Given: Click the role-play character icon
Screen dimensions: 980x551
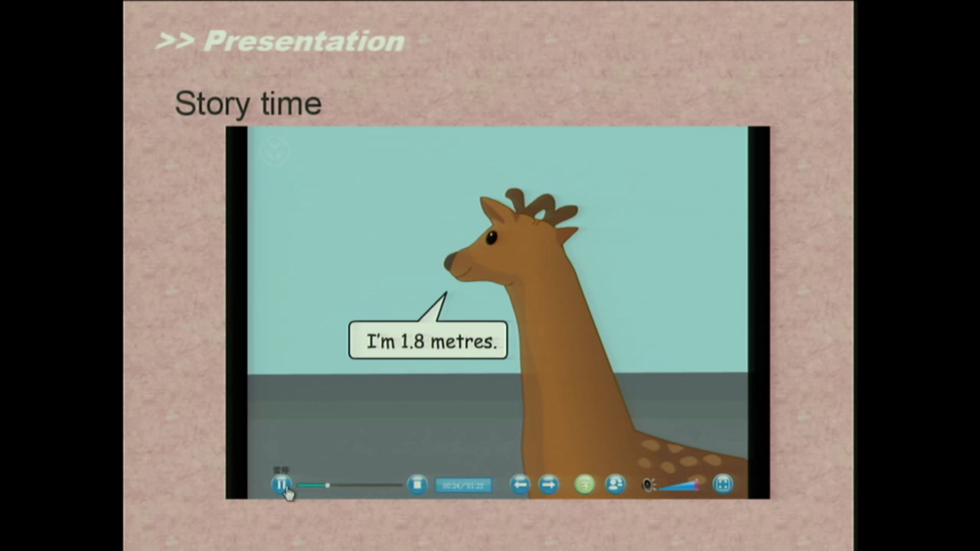Looking at the screenshot, I should pos(616,484).
